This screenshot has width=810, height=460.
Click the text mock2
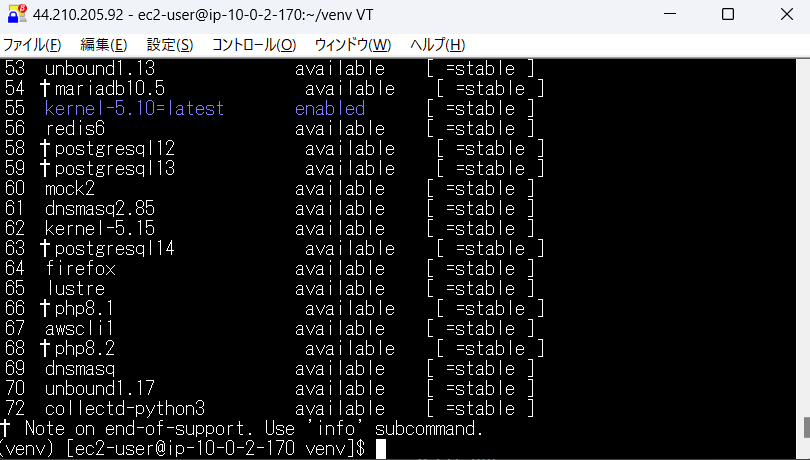pos(70,189)
